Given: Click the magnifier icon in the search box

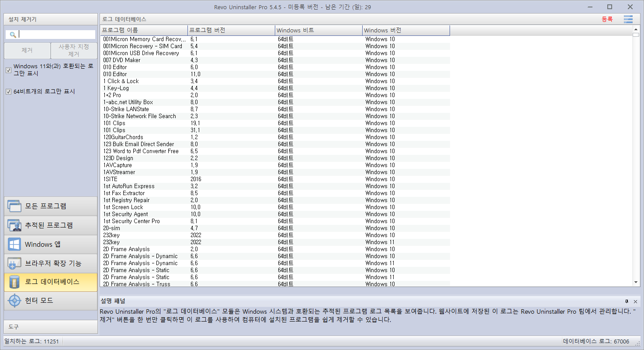Looking at the screenshot, I should point(13,35).
